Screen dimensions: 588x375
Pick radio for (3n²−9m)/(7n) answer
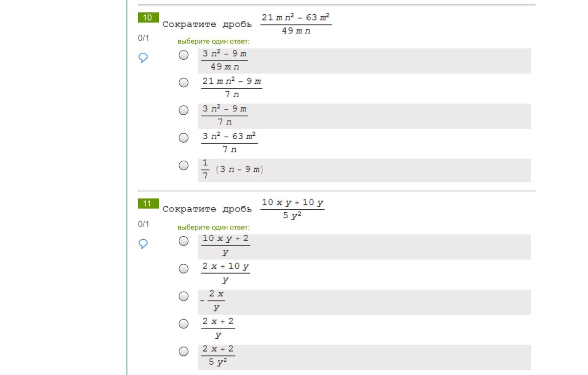pyautogui.click(x=183, y=110)
